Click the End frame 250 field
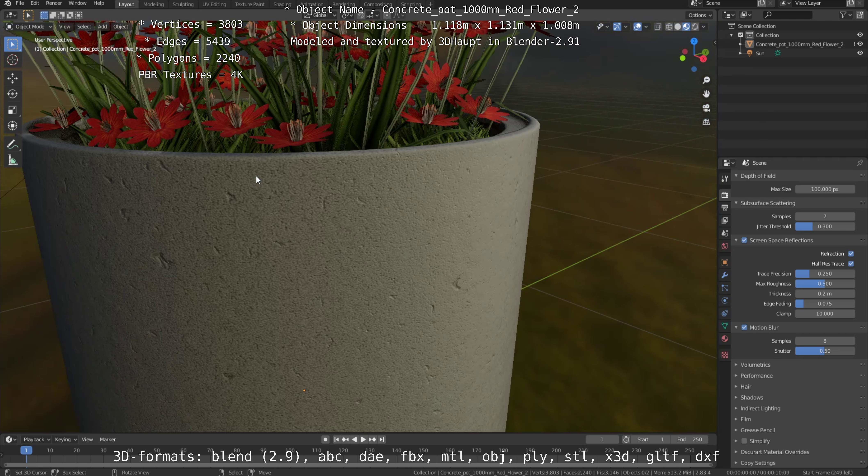 click(x=689, y=440)
